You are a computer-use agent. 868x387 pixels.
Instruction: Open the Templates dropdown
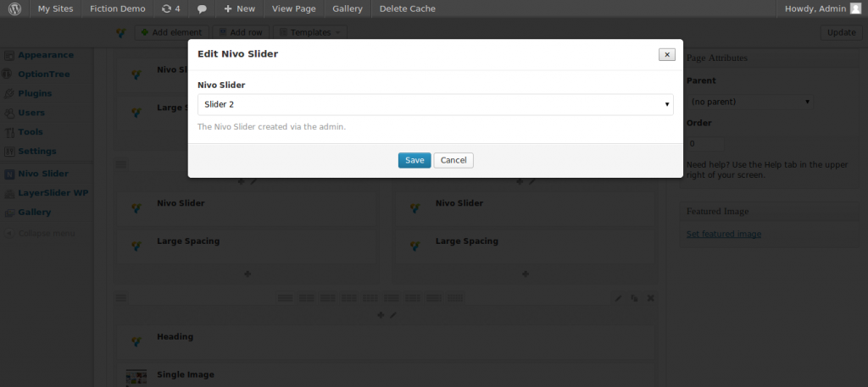tap(310, 33)
